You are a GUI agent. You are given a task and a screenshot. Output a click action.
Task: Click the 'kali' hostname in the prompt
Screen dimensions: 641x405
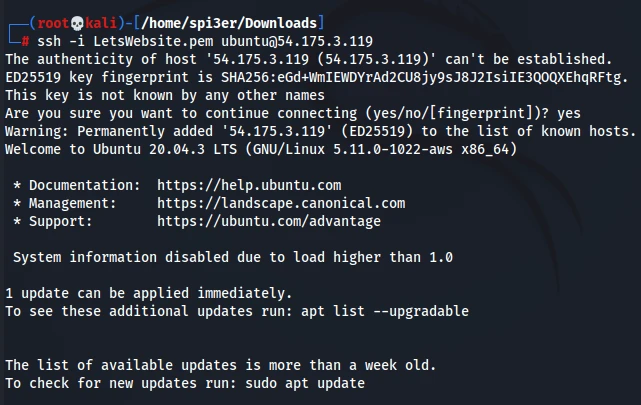(x=96, y=22)
